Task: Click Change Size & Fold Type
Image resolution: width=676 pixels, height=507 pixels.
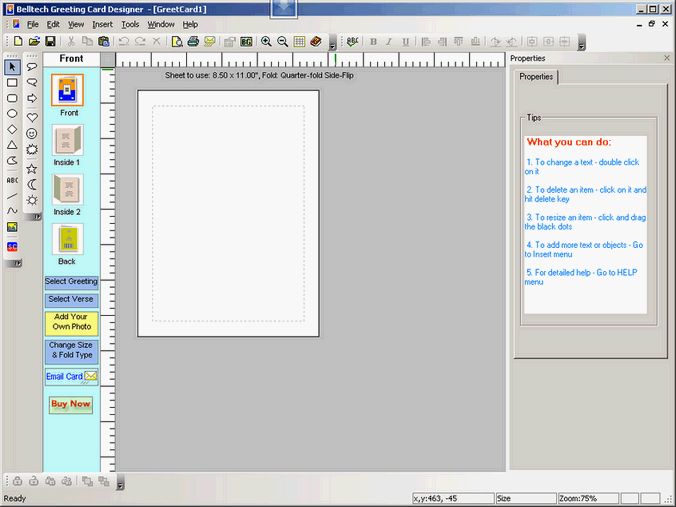Action: [x=72, y=351]
